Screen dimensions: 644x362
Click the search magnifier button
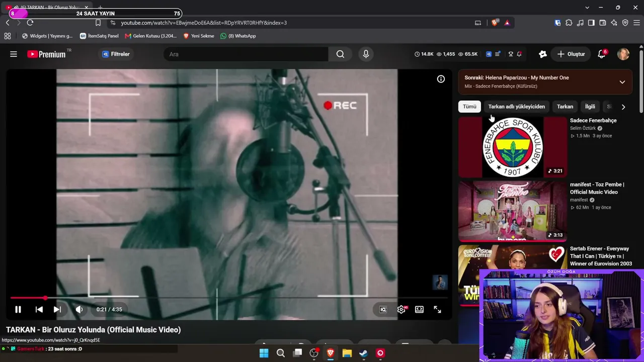340,54
